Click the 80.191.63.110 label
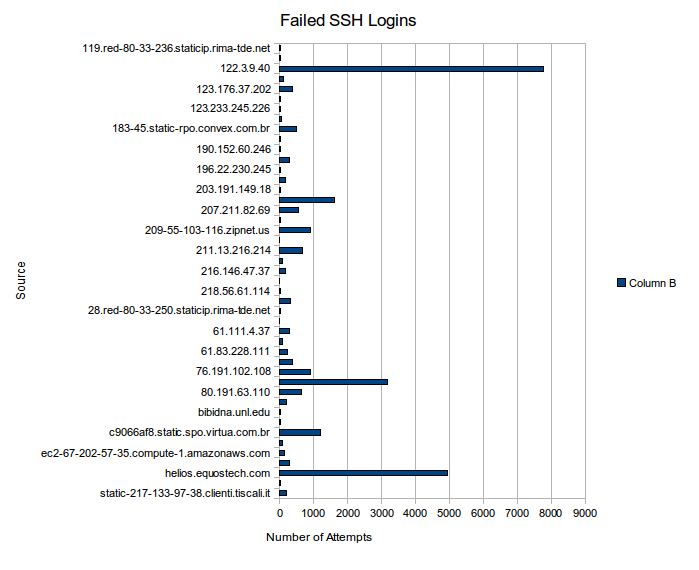Viewport: 699px width, 570px height. click(x=235, y=392)
